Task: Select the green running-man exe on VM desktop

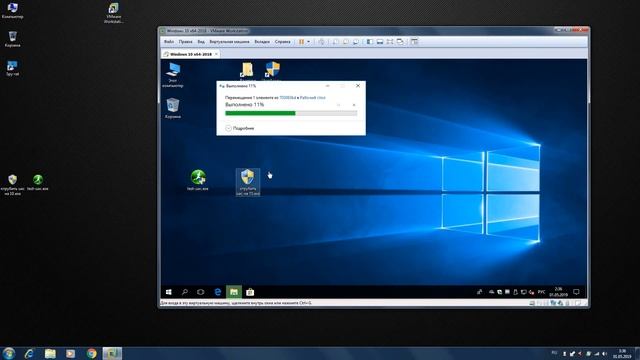Action: click(x=198, y=180)
